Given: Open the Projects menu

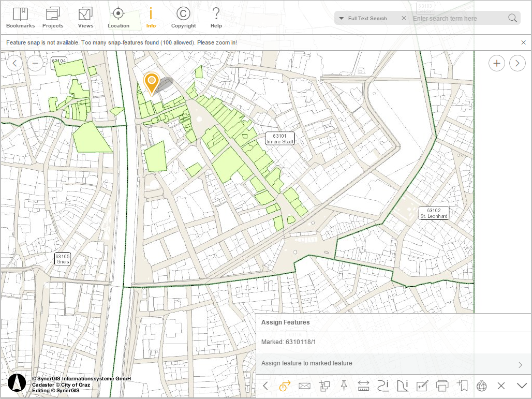Looking at the screenshot, I should pyautogui.click(x=53, y=18).
